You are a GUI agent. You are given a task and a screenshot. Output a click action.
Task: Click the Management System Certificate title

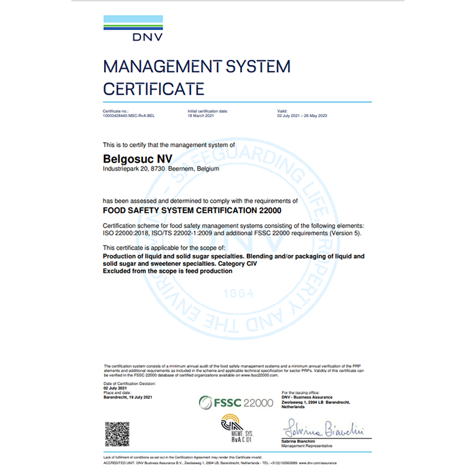pos(196,77)
